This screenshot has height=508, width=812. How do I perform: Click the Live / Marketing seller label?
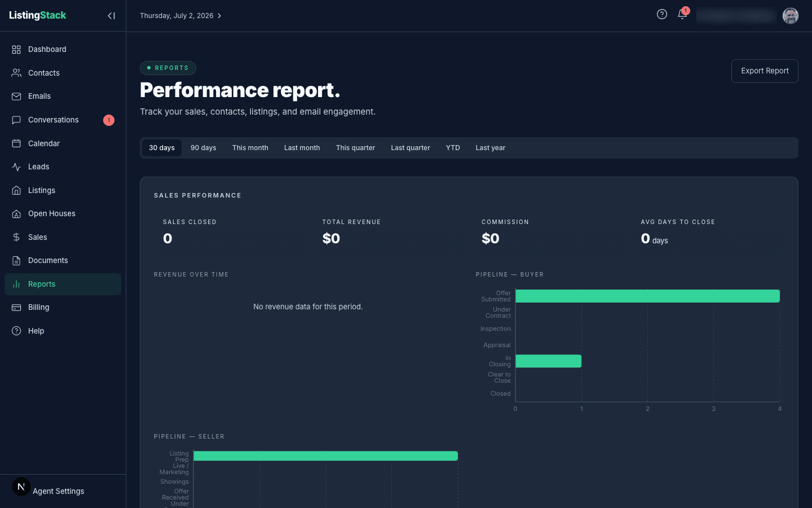tap(174, 469)
